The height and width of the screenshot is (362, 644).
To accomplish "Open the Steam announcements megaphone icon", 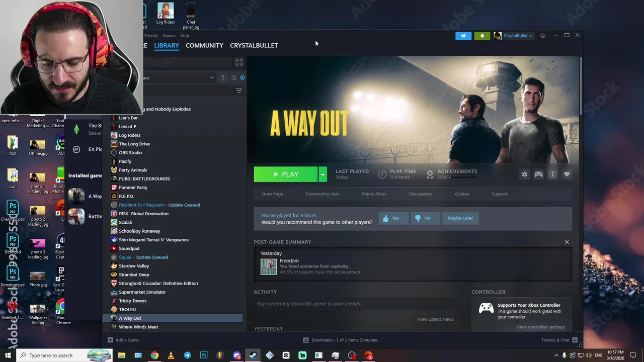I will coord(463,36).
